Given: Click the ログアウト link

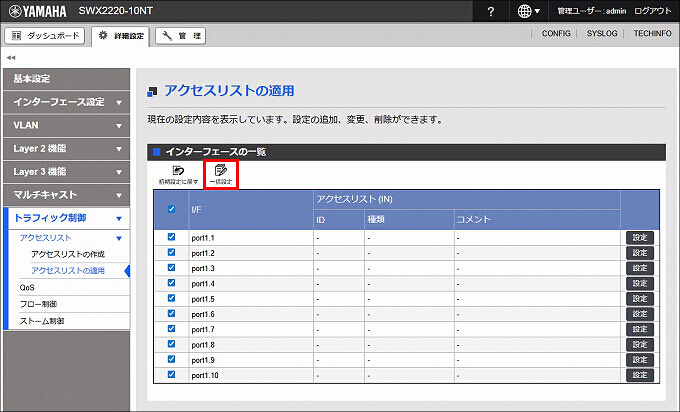Looking at the screenshot, I should (x=652, y=11).
